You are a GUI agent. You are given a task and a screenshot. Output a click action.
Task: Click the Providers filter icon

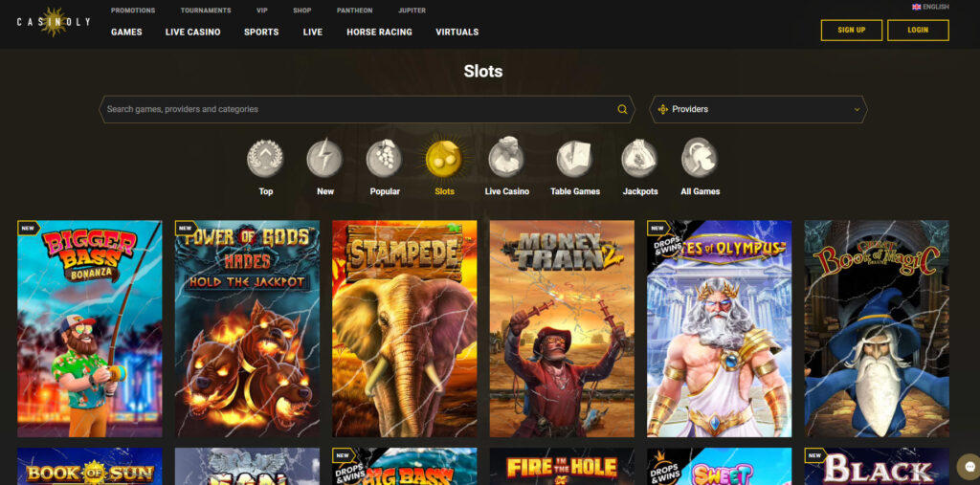(663, 109)
